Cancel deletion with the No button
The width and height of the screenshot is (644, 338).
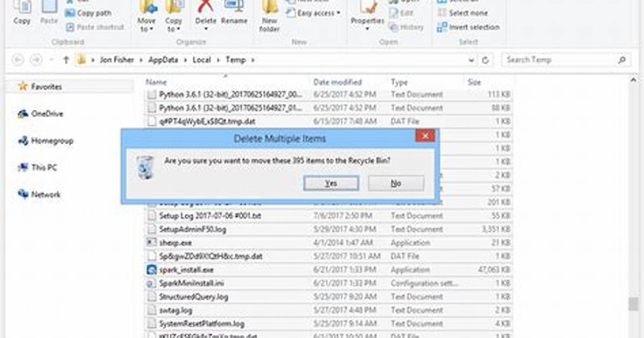tap(396, 183)
